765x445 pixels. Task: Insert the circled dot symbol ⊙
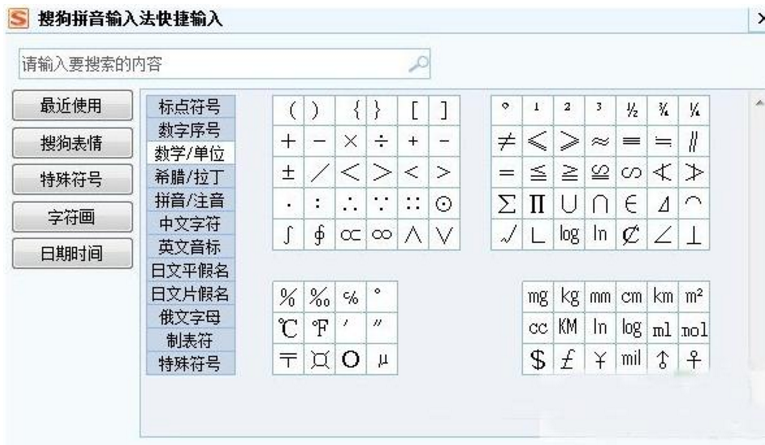pyautogui.click(x=443, y=203)
